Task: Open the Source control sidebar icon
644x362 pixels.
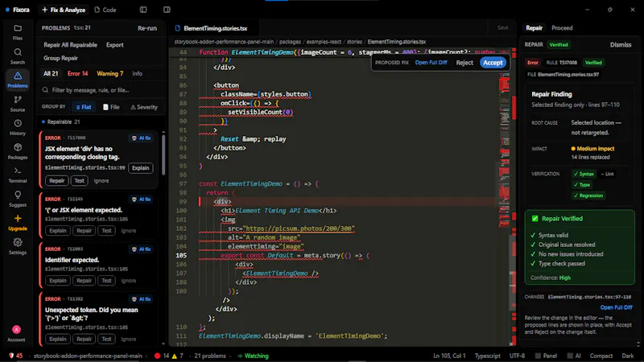Action: click(17, 104)
